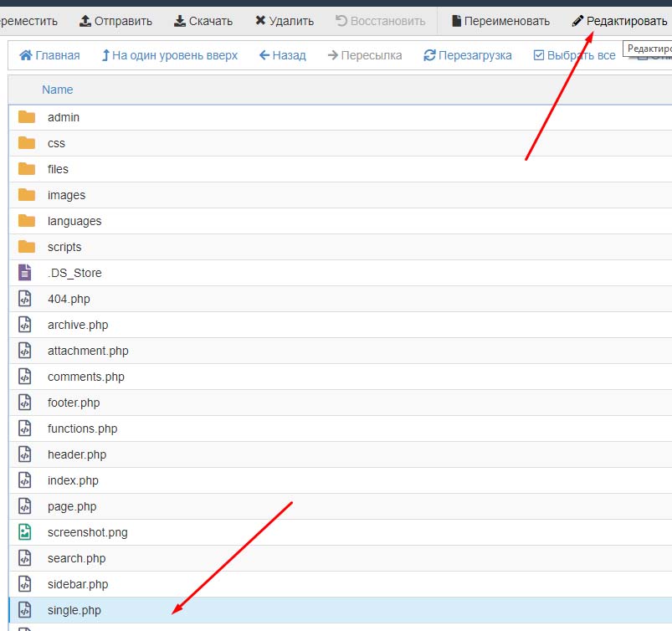Screen dimensions: 672x631
Task: Select the scripts folder icon
Action: click(27, 247)
